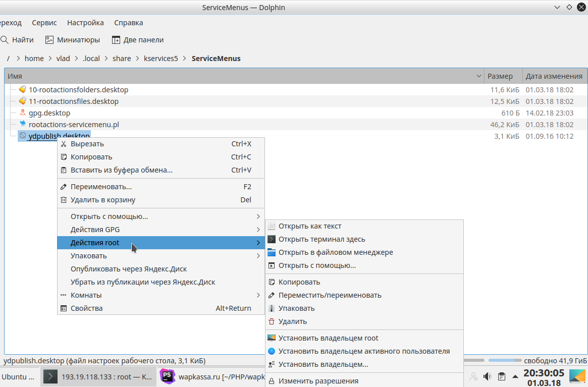This screenshot has width=588, height=387.
Task: Open the Справка menu
Action: [x=129, y=23]
